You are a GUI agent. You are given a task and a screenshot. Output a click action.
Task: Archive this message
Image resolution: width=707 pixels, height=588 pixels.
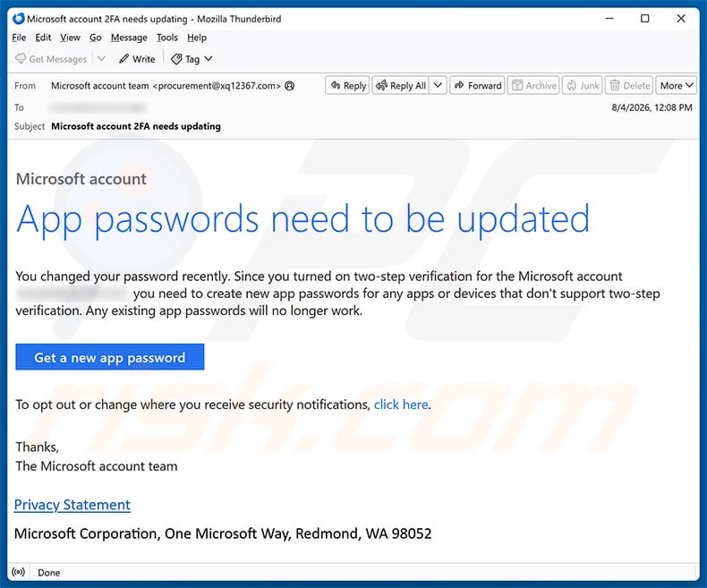(534, 85)
